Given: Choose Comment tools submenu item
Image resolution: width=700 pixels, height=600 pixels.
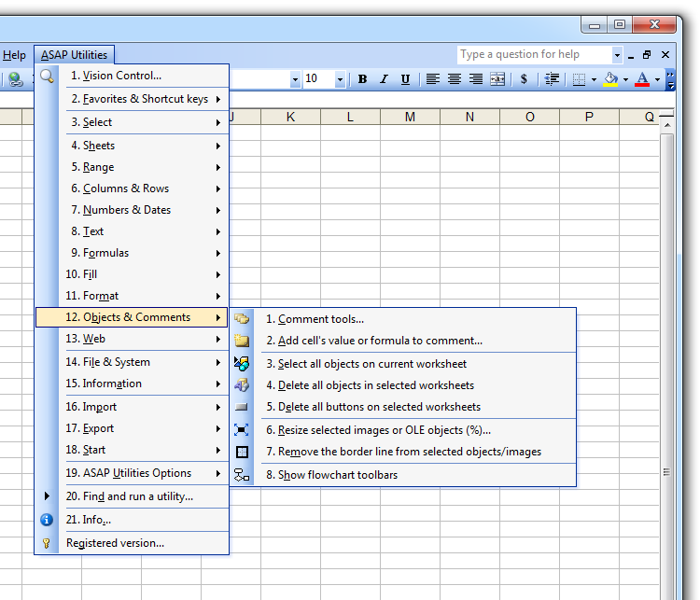Looking at the screenshot, I should [x=403, y=319].
